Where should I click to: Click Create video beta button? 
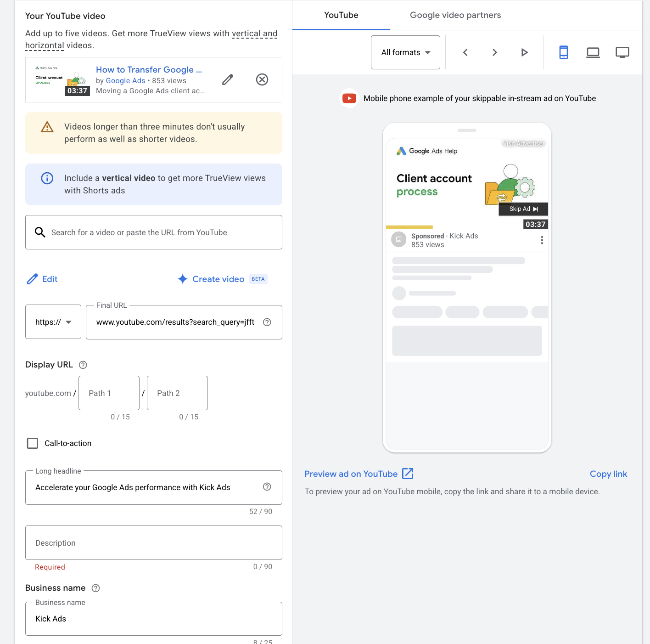(222, 279)
